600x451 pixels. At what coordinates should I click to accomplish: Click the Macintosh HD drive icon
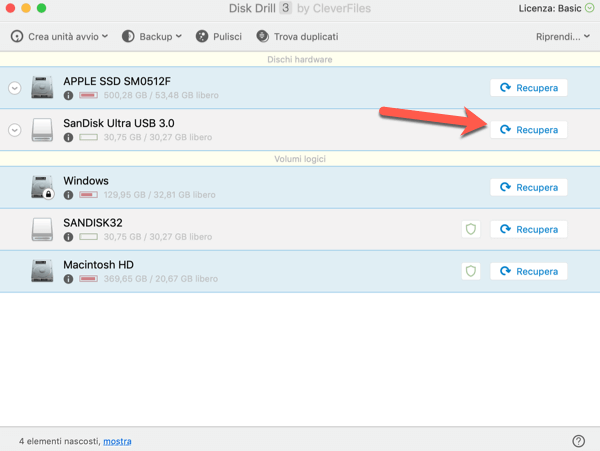[42, 271]
